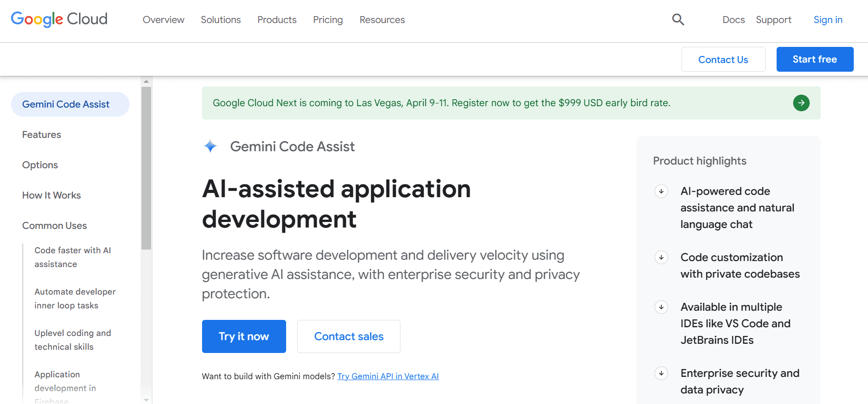Click the Gemini sparkle icon beside the product title
Screen dimensions: 868x404
click(x=210, y=146)
